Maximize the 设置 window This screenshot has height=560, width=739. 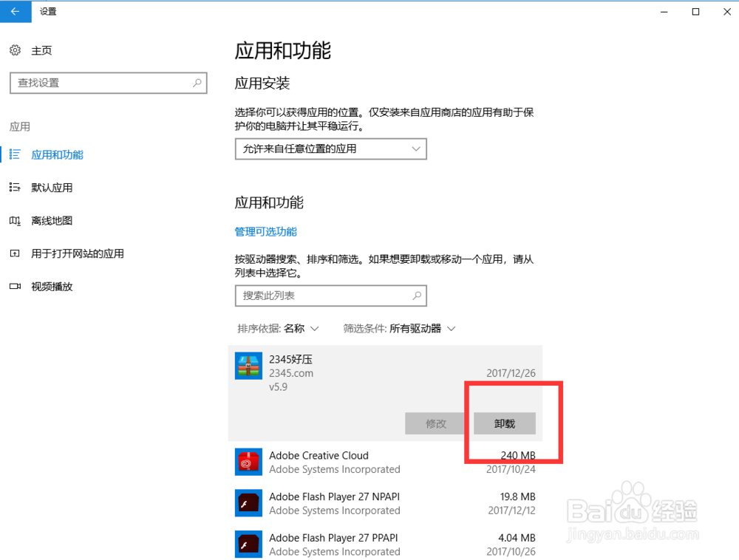(695, 12)
